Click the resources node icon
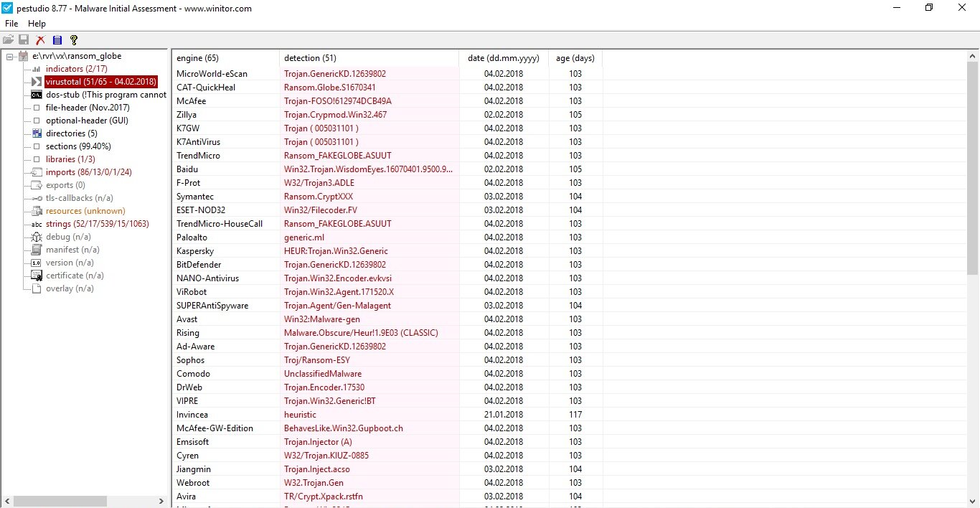This screenshot has height=508, width=980. [x=37, y=211]
